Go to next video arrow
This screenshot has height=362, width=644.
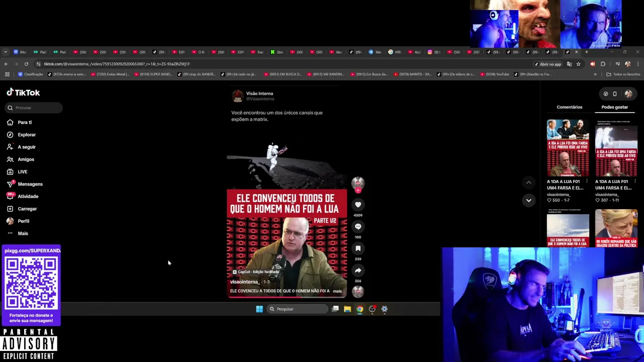(528, 200)
